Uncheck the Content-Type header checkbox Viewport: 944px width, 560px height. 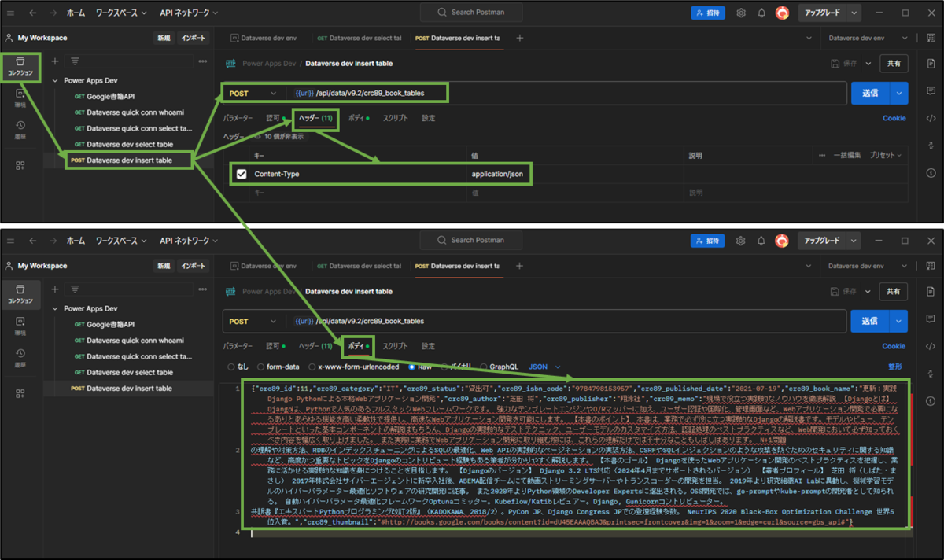[x=242, y=174]
